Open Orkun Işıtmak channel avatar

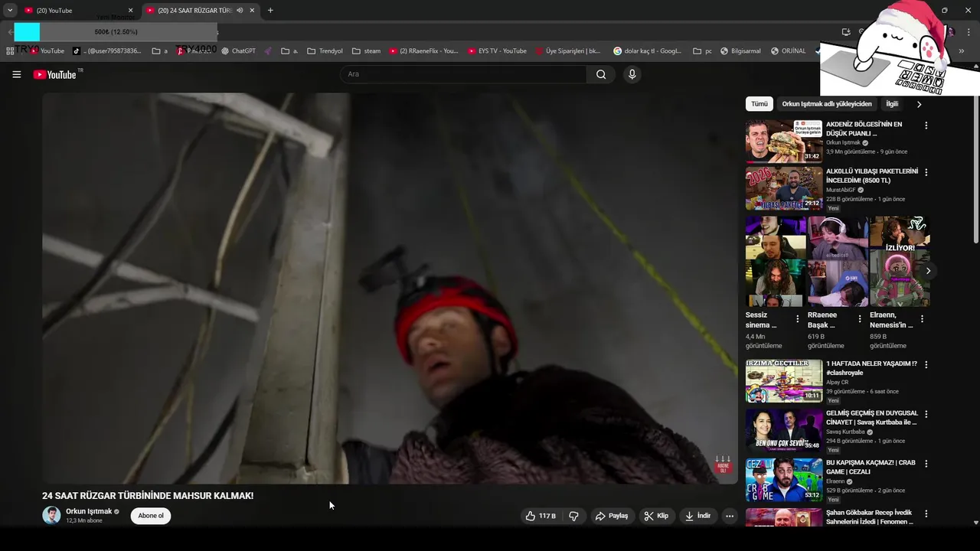tap(51, 515)
